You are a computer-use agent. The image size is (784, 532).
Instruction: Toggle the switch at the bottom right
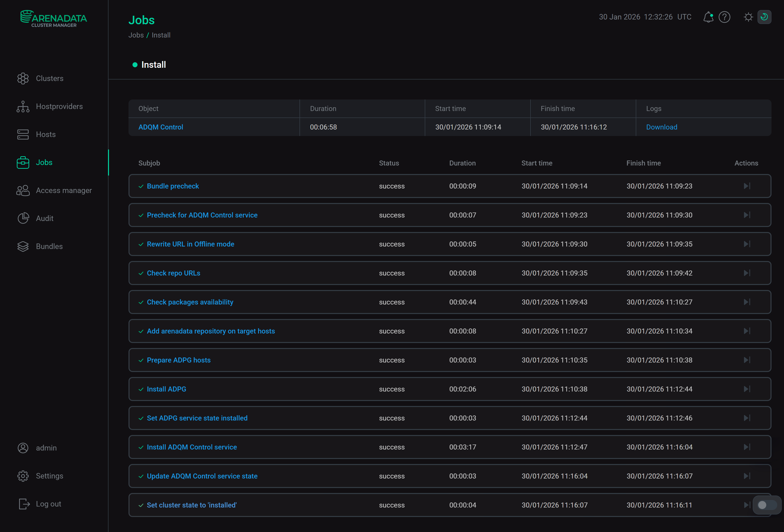click(x=766, y=505)
